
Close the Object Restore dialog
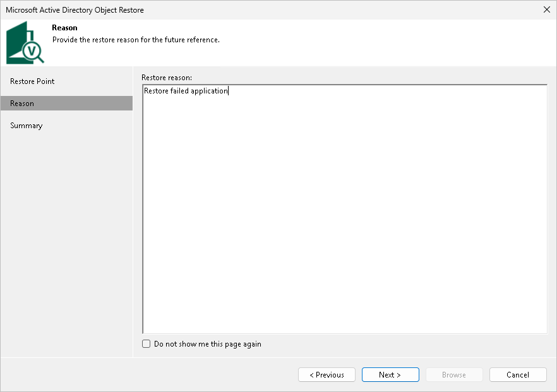[547, 9]
